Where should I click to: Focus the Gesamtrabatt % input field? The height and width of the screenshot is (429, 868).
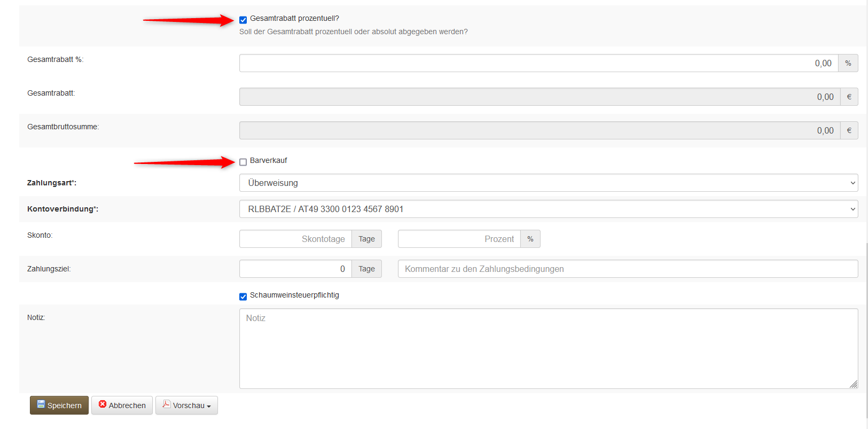pos(538,63)
